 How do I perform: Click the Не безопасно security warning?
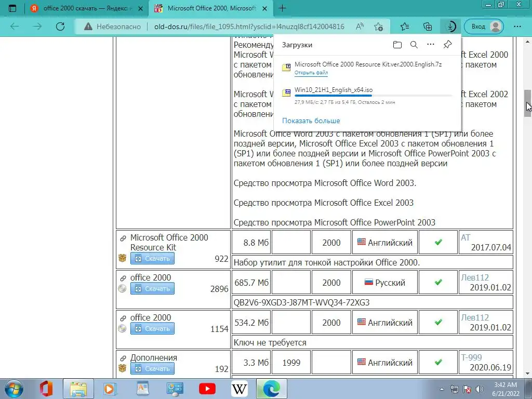pyautogui.click(x=112, y=26)
